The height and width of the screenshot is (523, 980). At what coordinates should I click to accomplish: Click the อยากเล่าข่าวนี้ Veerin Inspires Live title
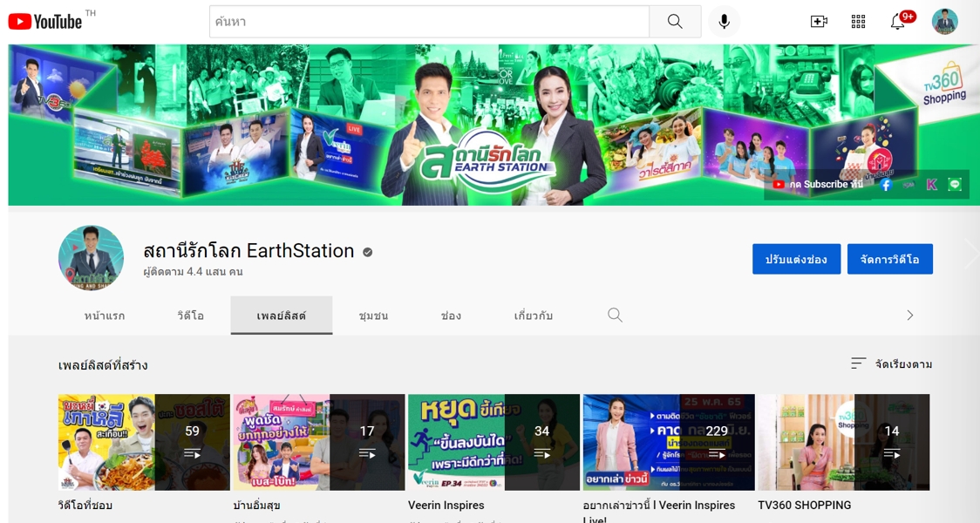(659, 511)
